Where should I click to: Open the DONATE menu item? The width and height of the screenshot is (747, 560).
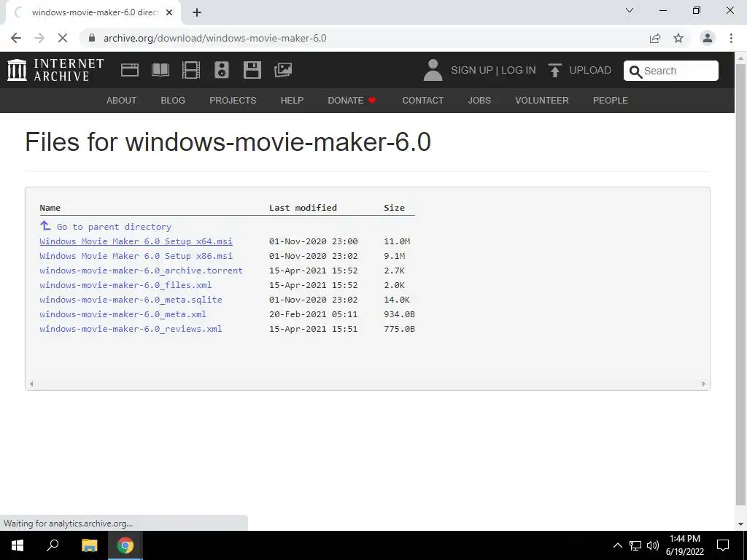pos(352,101)
